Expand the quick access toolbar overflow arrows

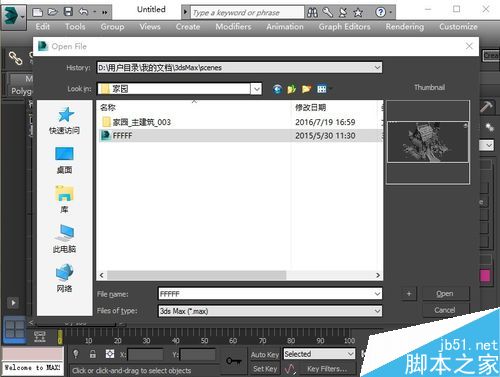pos(105,13)
